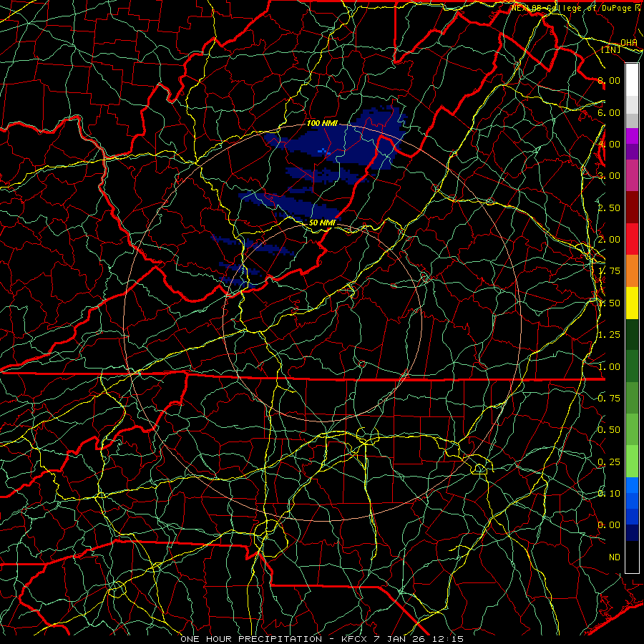Select the 0.25 legend label
644x644 pixels.
click(609, 462)
